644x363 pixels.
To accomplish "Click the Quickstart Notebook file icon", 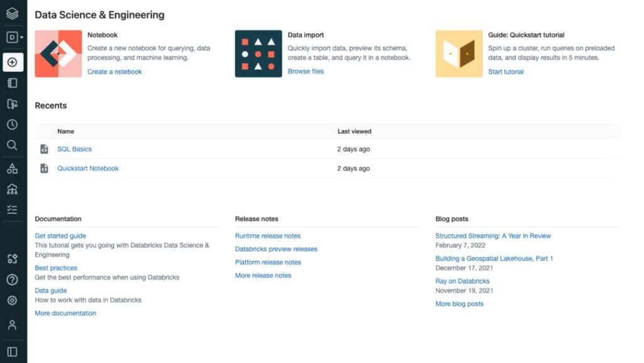I will [x=44, y=169].
